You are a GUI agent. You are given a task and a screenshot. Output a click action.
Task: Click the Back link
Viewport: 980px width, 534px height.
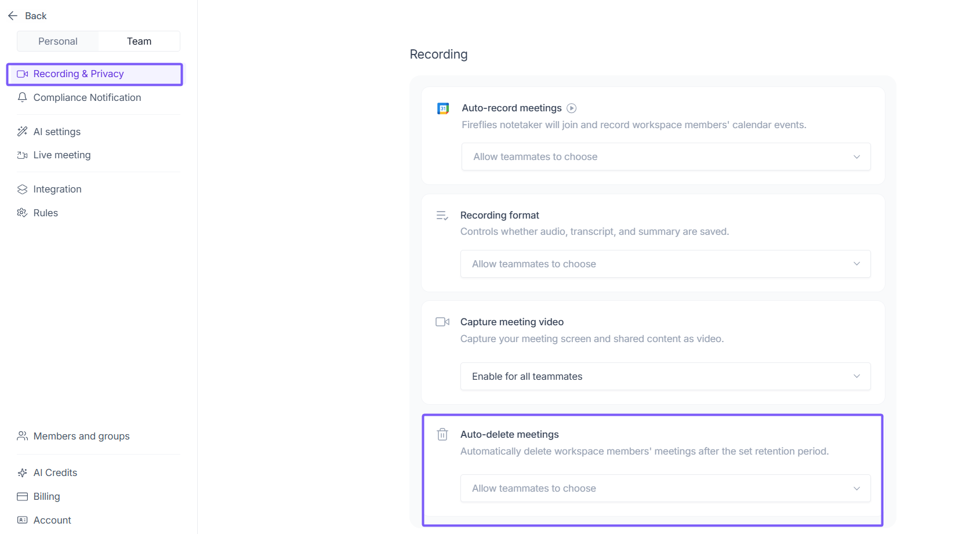coord(35,16)
